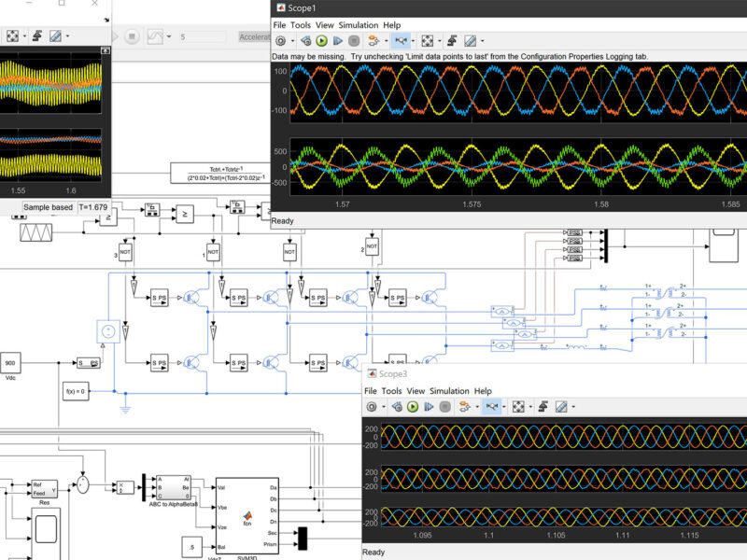The image size is (747, 560).
Task: Open Cursor Measurements in Scope3 toolbar
Action: pos(561,407)
